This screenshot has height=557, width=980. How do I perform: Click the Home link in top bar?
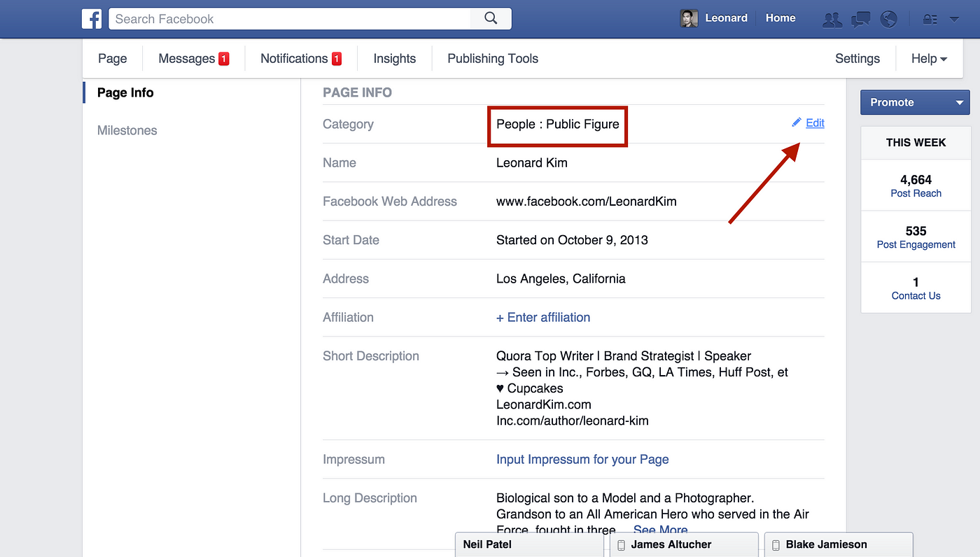point(780,18)
